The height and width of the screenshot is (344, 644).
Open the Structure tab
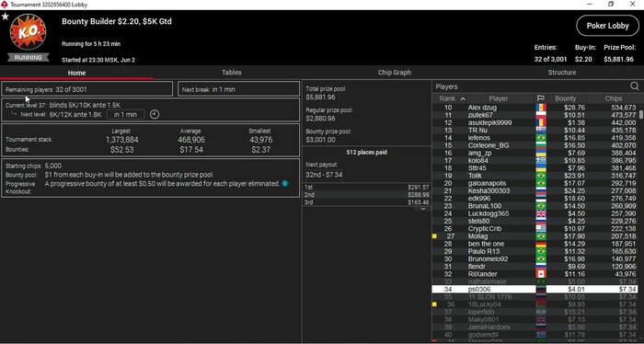[561, 73]
